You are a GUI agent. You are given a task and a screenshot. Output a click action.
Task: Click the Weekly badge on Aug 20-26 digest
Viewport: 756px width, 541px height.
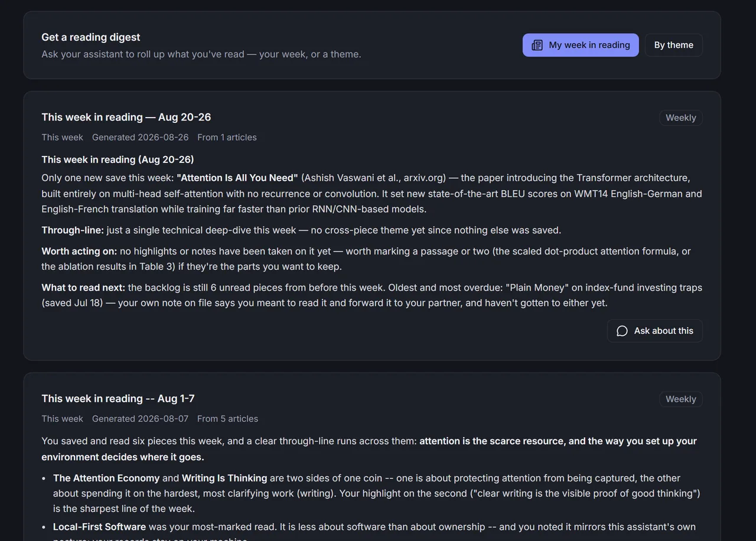[680, 118]
